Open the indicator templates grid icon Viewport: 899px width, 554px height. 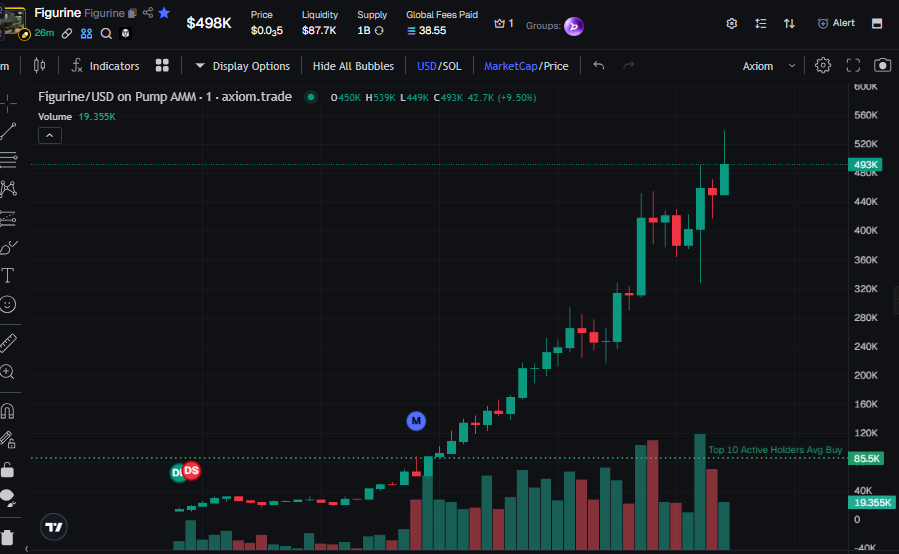(162, 65)
